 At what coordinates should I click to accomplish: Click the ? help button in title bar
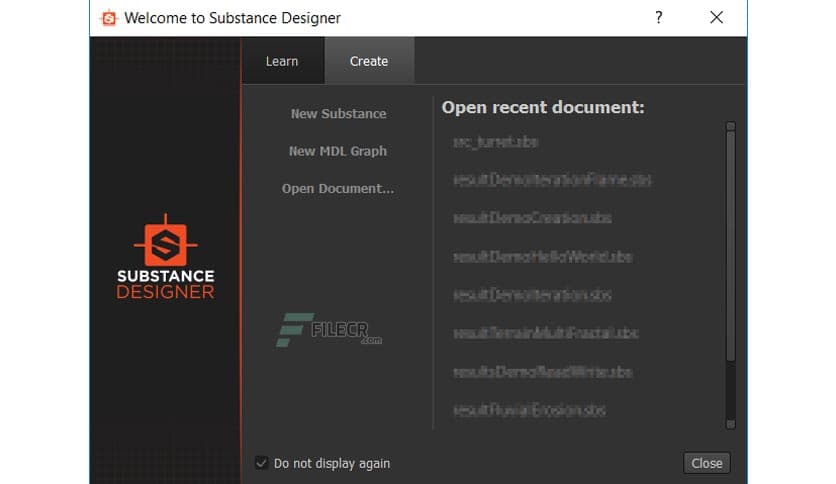(658, 18)
